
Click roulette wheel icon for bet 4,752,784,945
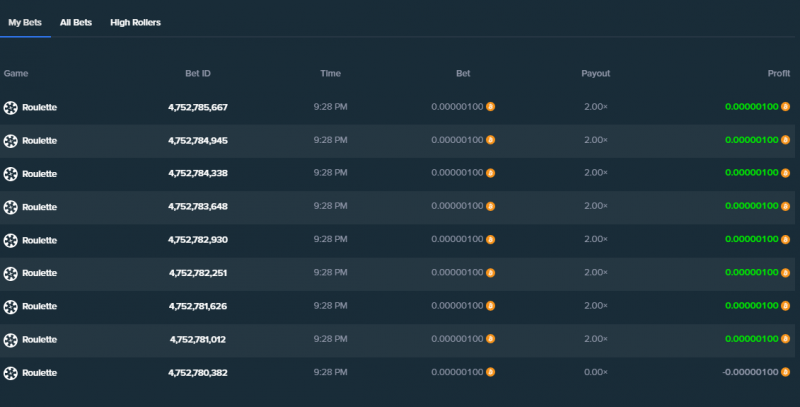(x=11, y=141)
